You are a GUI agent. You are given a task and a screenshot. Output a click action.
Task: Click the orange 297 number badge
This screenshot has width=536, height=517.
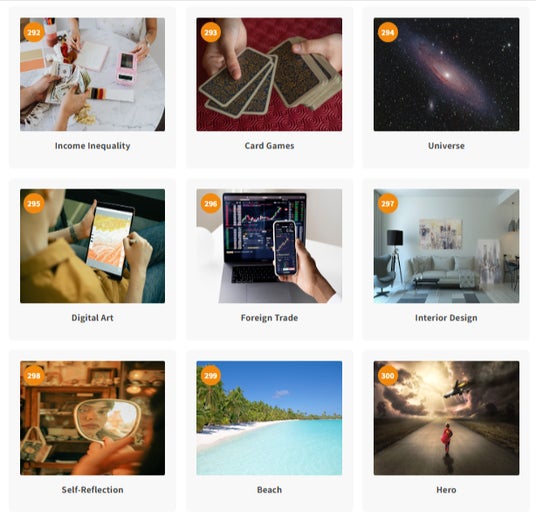(x=388, y=204)
